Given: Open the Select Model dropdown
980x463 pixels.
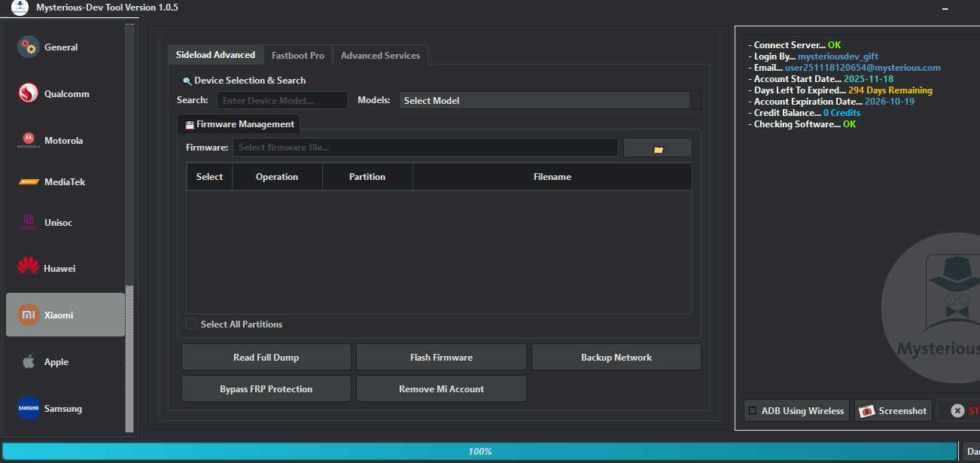Looking at the screenshot, I should click(546, 99).
